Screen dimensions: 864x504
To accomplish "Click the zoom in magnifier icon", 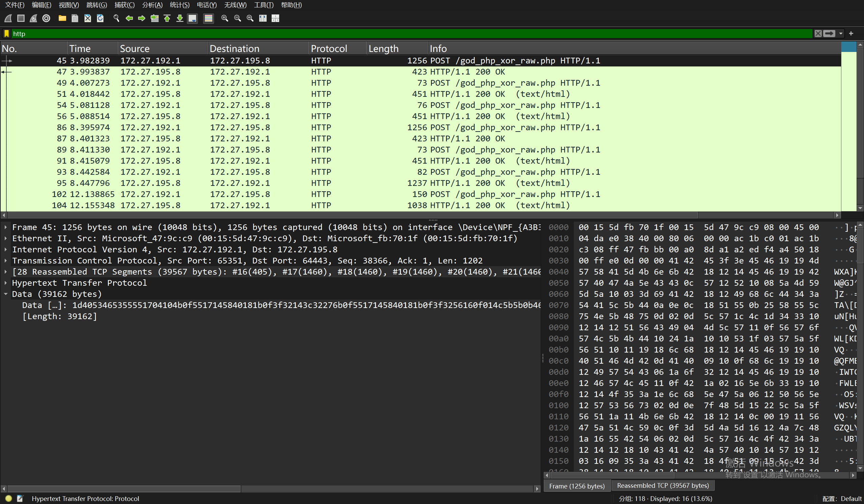I will pyautogui.click(x=224, y=18).
